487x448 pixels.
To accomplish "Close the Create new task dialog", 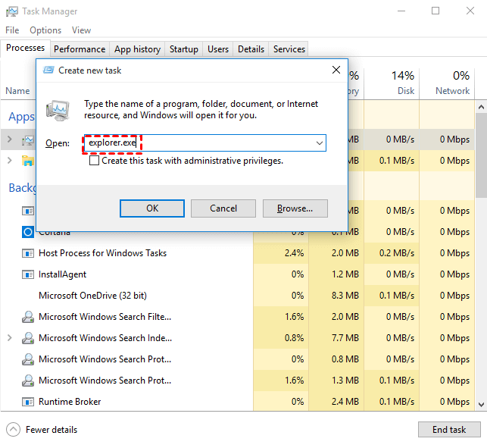I will click(x=336, y=70).
